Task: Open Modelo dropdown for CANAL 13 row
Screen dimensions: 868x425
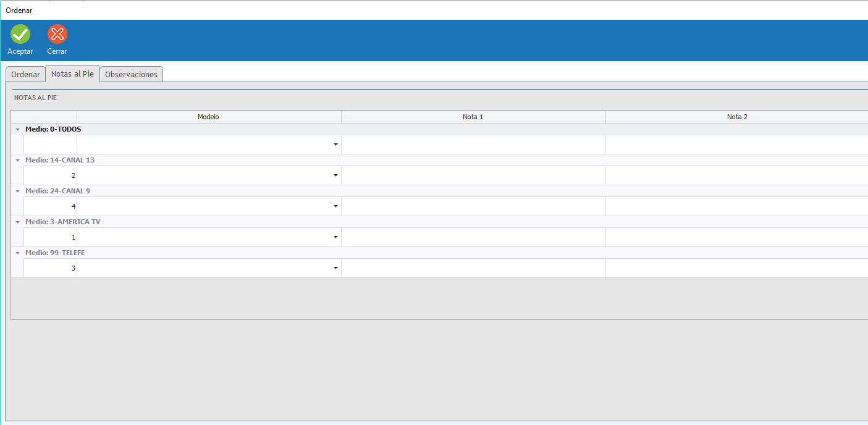Action: (x=335, y=175)
